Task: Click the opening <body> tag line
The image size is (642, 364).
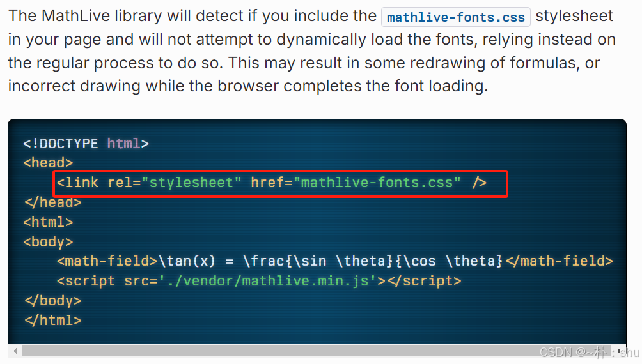Action: tap(48, 242)
